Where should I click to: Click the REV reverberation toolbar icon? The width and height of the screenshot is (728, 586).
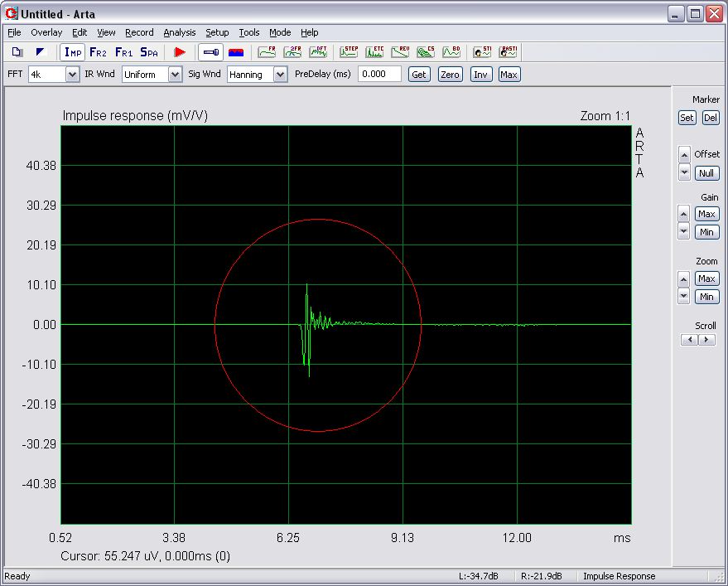(401, 52)
